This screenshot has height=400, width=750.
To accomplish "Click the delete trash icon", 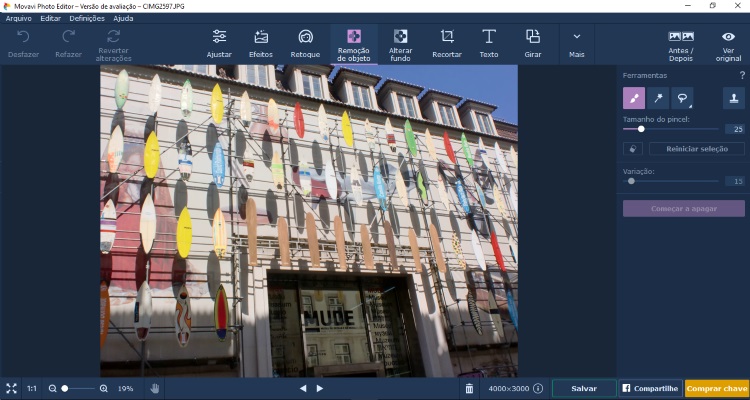I will point(469,388).
